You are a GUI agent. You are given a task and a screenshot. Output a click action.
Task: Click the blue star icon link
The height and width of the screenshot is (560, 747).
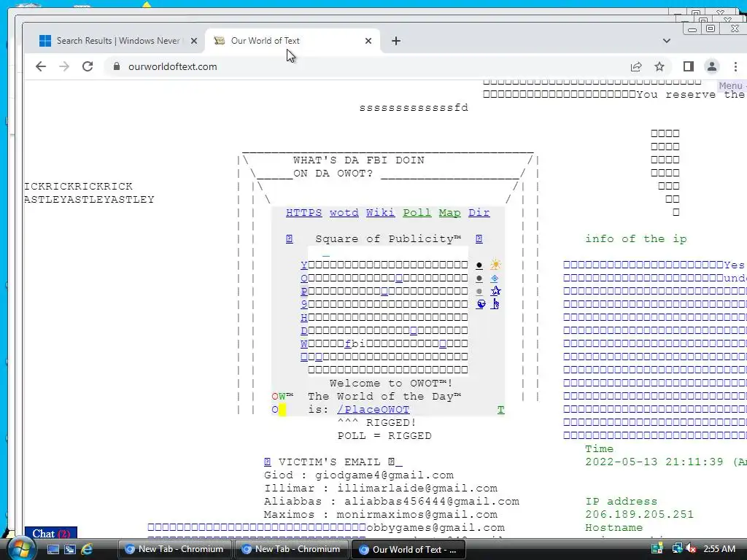click(495, 291)
